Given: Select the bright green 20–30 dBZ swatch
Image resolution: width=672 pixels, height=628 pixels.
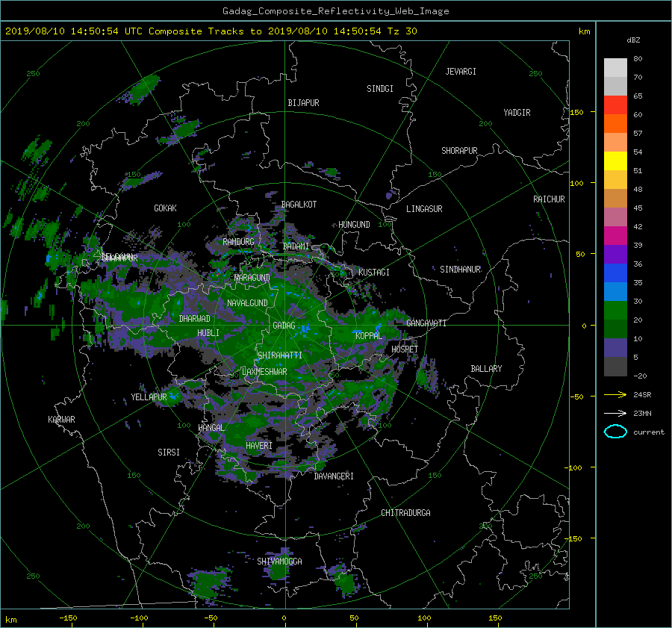Looking at the screenshot, I should (x=615, y=311).
